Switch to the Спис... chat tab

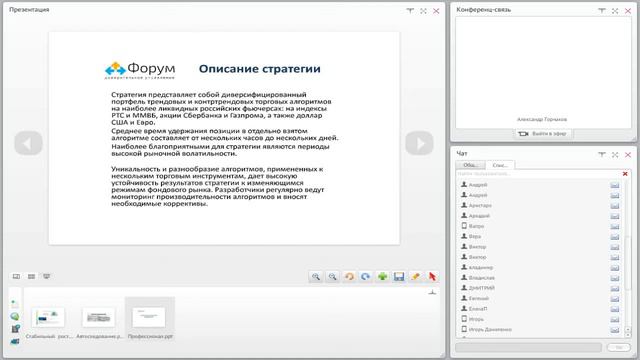coord(500,165)
